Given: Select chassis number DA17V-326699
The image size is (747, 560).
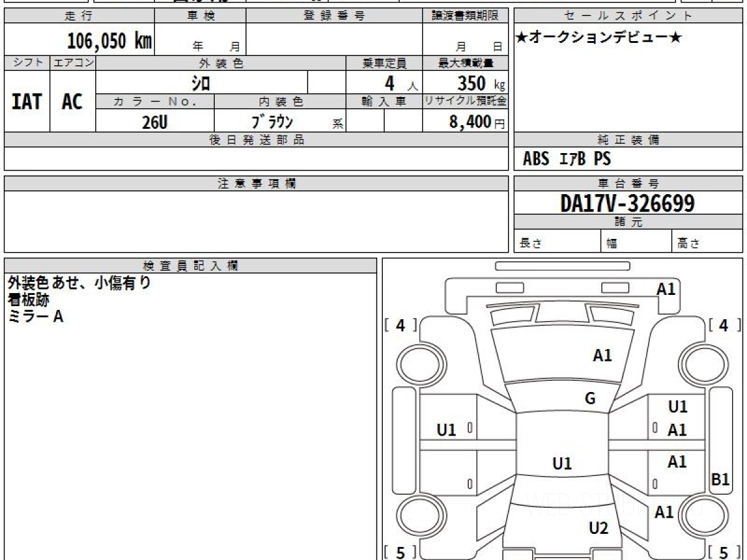Looking at the screenshot, I should coord(627,203).
